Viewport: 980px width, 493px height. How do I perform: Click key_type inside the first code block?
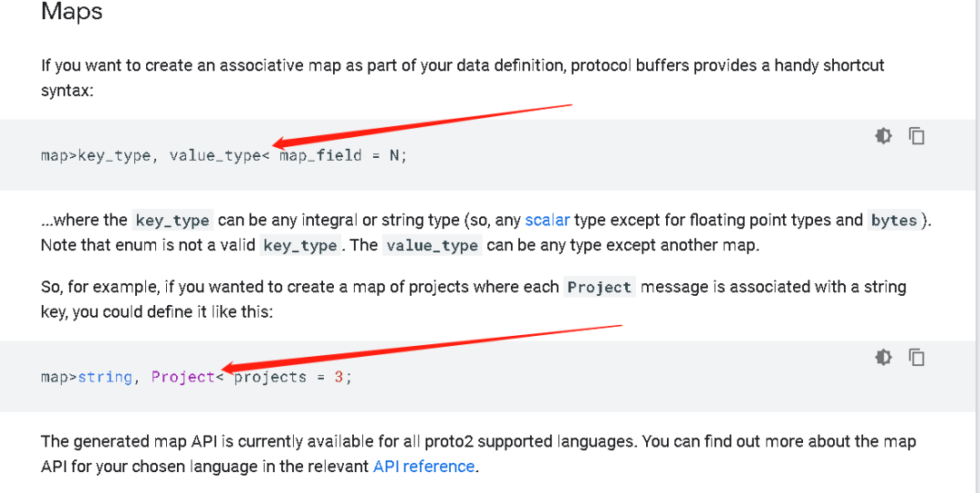click(114, 155)
